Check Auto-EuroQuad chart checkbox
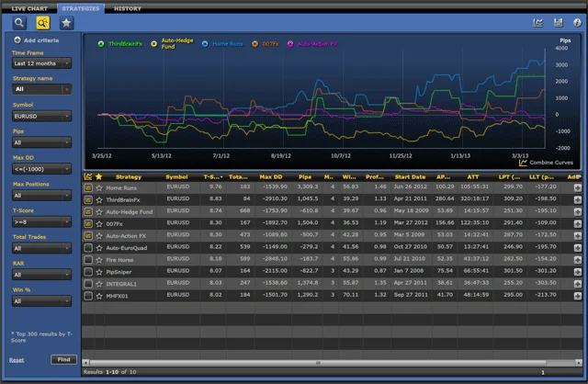The height and width of the screenshot is (384, 588). (88, 248)
